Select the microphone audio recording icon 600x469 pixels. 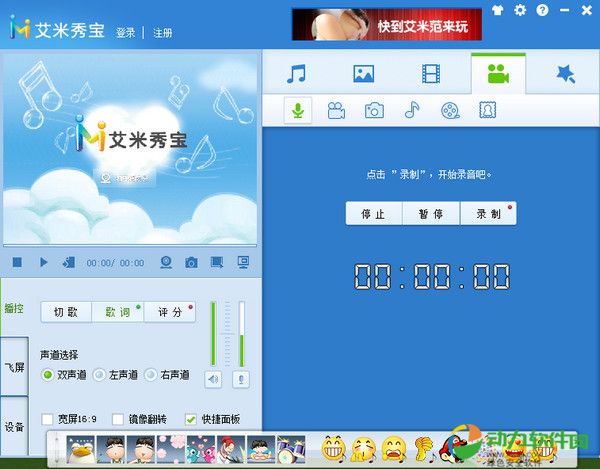click(x=297, y=110)
